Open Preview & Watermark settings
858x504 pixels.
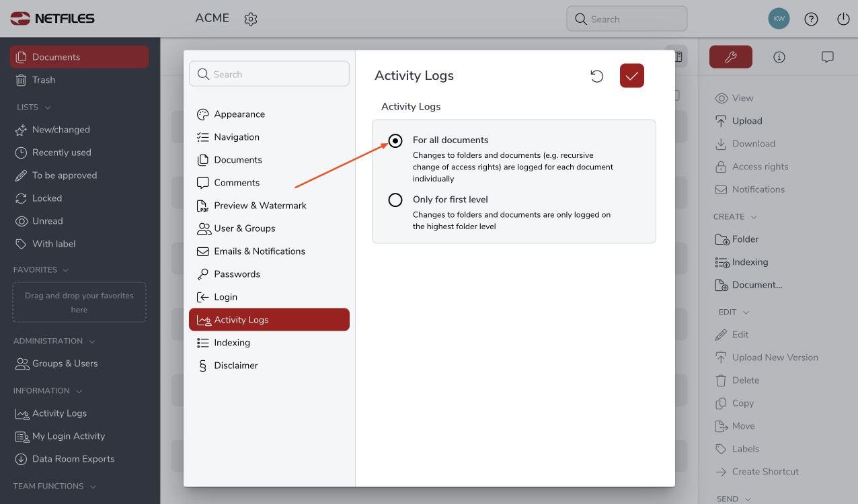269,206
